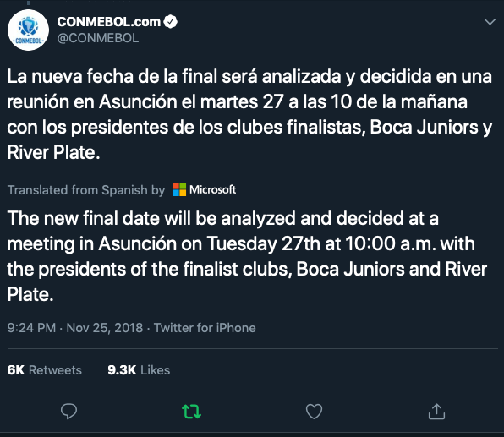The width and height of the screenshot is (504, 437).
Task: Open the CONMEBOL profile avatar
Action: [x=28, y=30]
